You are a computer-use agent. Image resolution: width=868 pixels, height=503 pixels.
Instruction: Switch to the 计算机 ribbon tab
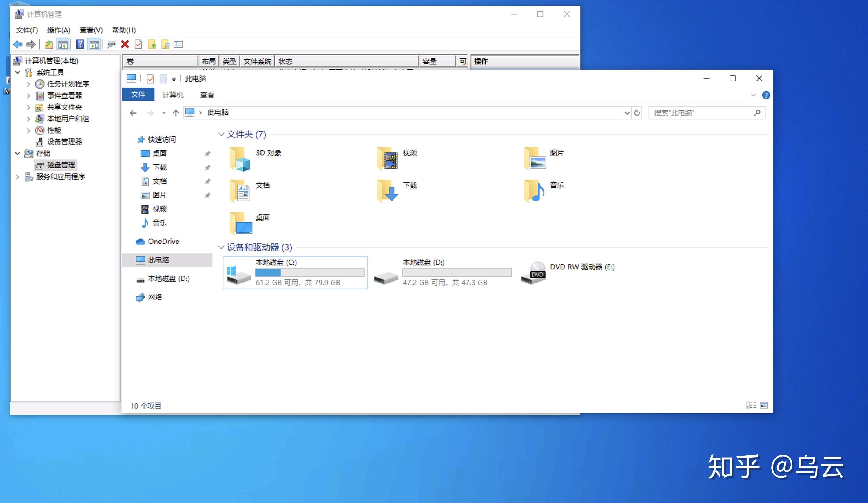click(173, 95)
